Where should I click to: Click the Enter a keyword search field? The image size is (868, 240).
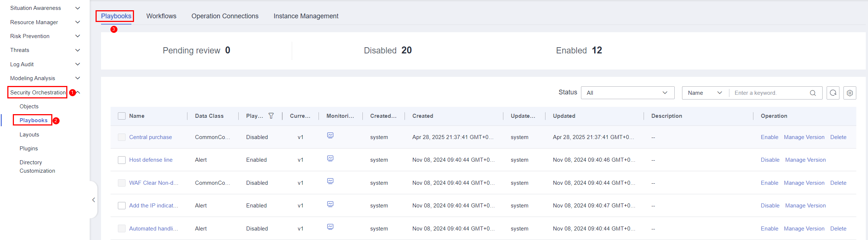click(x=769, y=93)
